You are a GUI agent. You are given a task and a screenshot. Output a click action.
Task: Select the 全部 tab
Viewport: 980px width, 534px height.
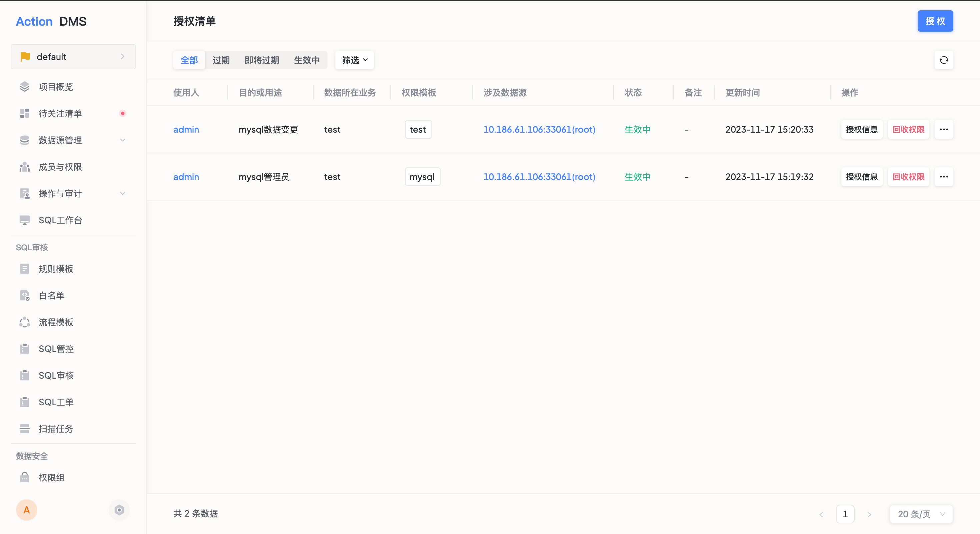189,60
